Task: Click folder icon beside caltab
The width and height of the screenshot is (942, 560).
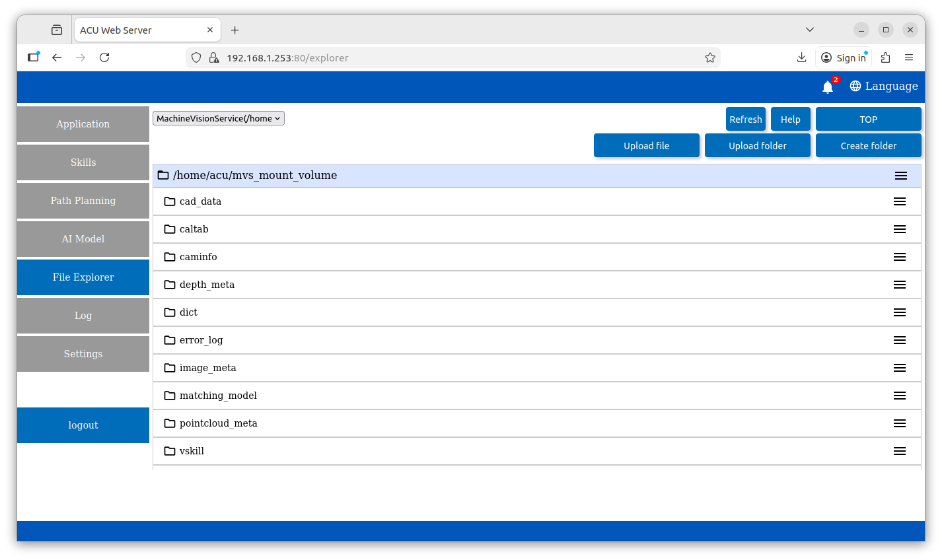Action: point(170,229)
